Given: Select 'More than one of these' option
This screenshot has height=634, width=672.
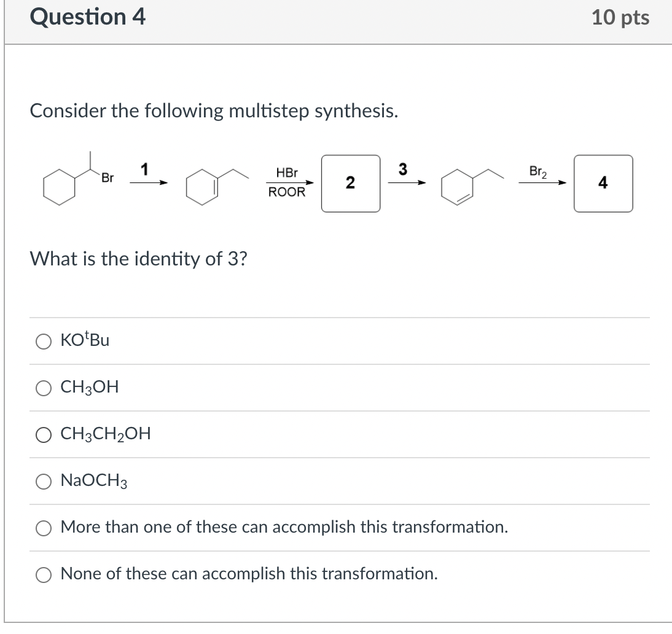Looking at the screenshot, I should (x=43, y=528).
